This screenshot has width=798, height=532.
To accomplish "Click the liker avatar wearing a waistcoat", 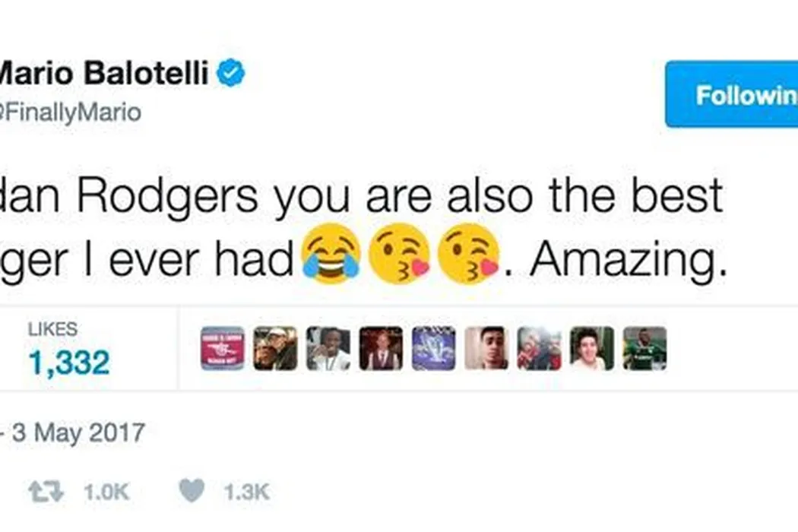I will tap(381, 349).
